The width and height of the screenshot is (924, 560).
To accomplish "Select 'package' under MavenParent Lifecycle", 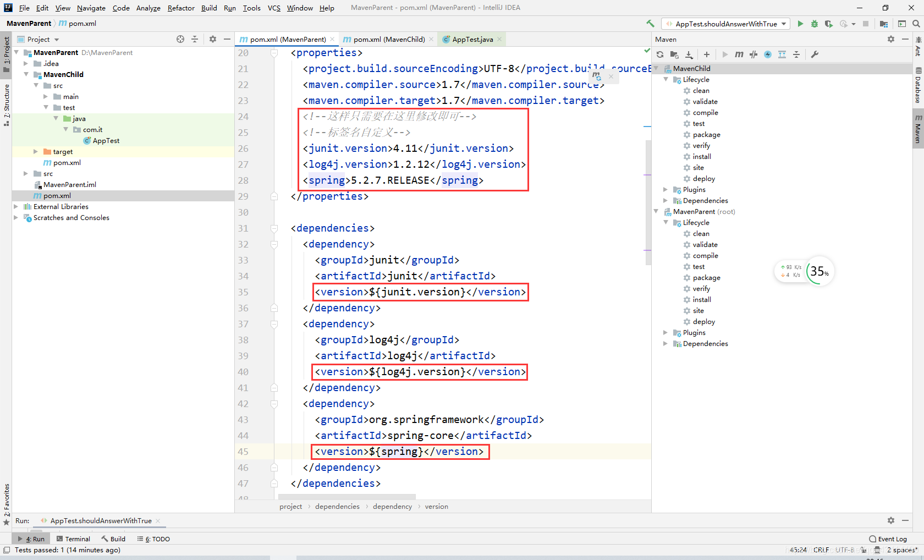I will point(706,278).
